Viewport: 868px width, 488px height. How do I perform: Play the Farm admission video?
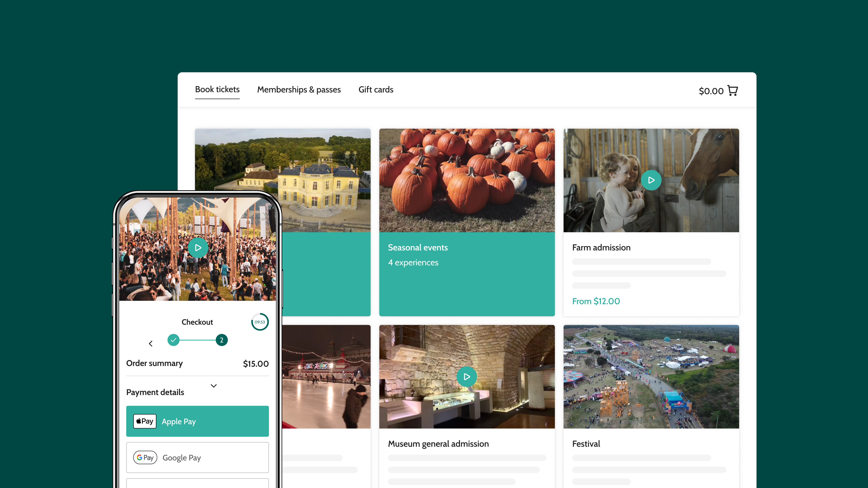tap(651, 180)
